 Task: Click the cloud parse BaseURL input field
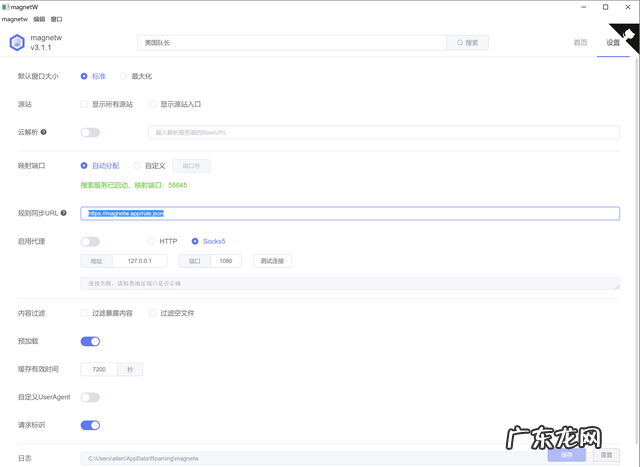384,132
